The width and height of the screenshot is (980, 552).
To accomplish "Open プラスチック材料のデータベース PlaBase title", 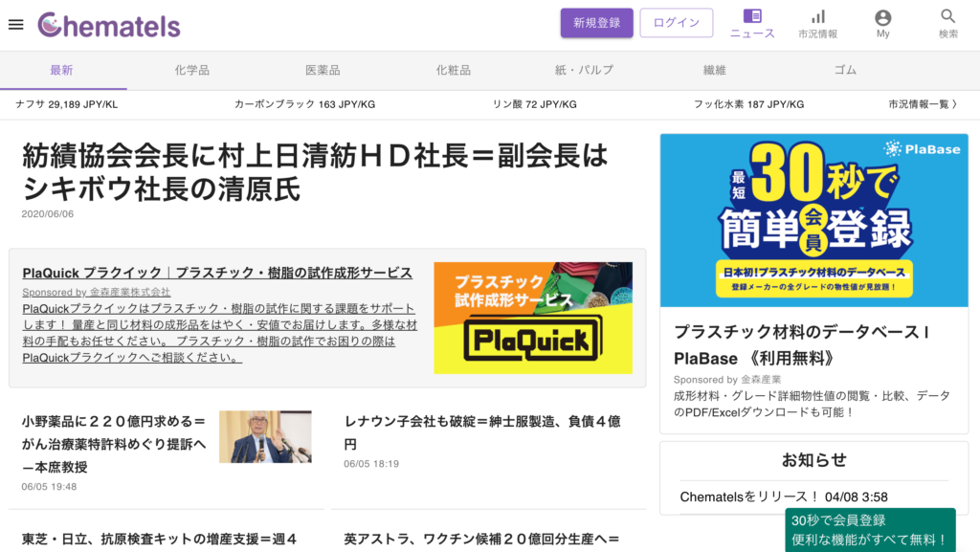I will click(802, 345).
